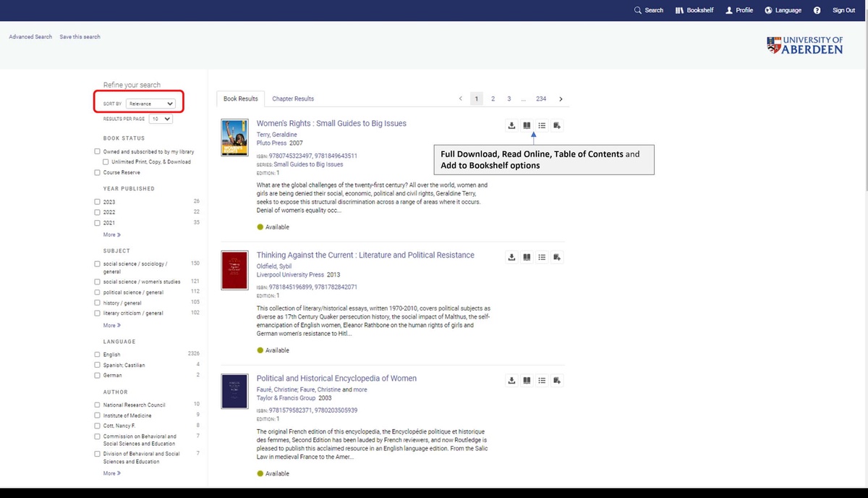
Task: Open the Language menu icon
Action: tap(768, 10)
